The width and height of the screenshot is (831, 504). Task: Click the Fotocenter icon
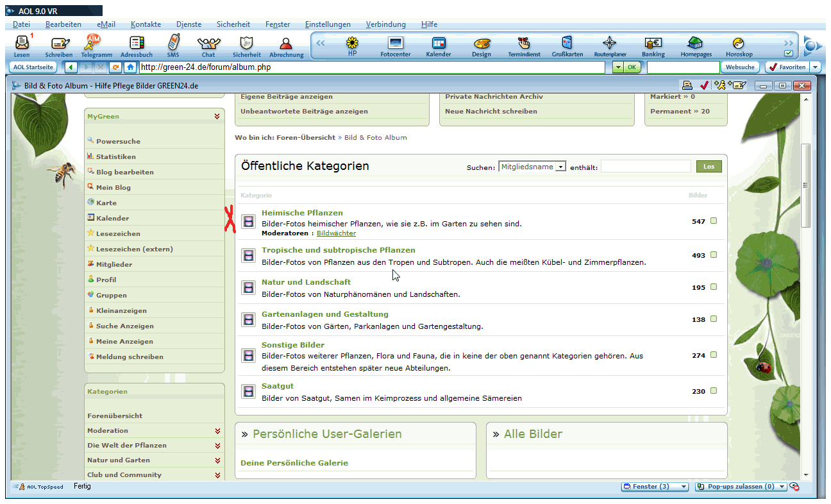(x=396, y=44)
